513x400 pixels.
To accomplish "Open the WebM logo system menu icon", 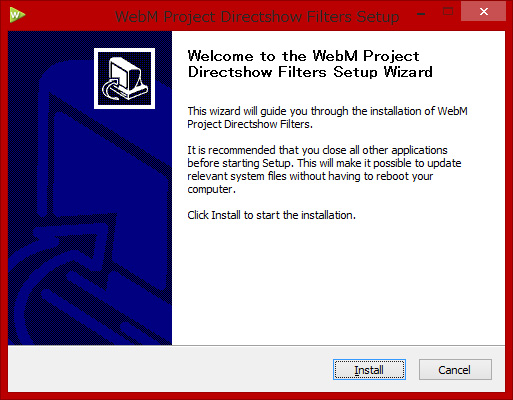I will click(x=17, y=15).
